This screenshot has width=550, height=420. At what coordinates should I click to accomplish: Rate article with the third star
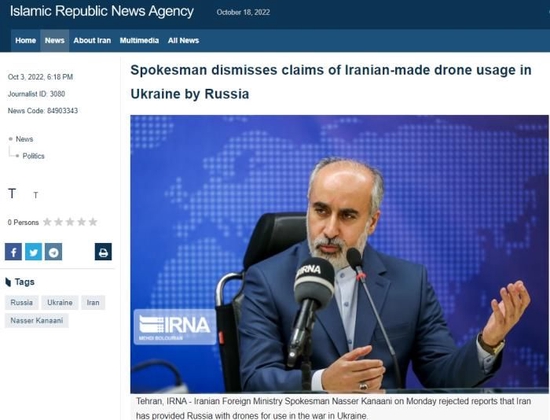[70, 222]
